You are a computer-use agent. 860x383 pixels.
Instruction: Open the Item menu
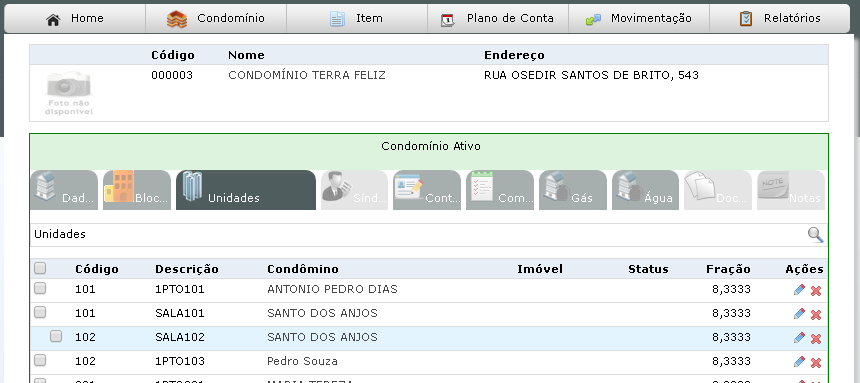click(x=357, y=19)
